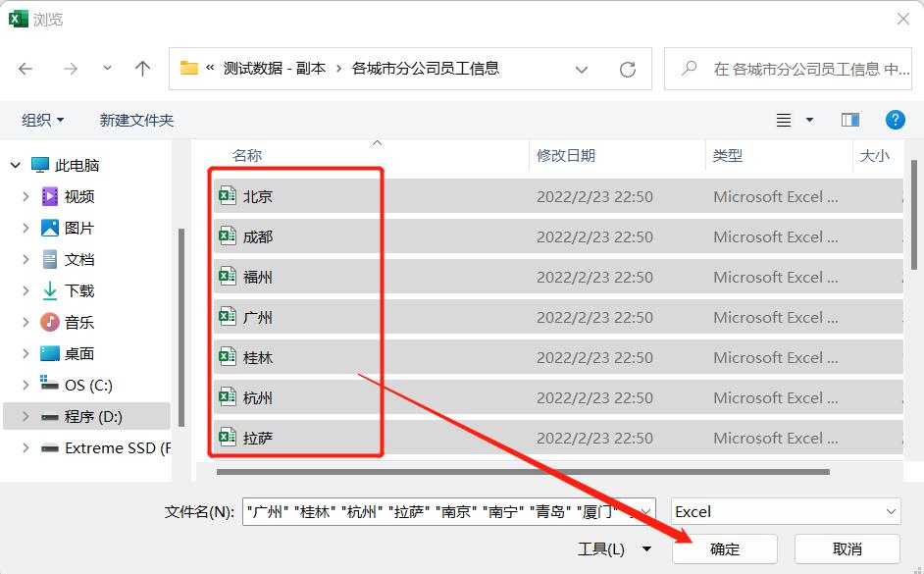Click the Back navigation arrow
This screenshot has height=574, width=924.
click(x=24, y=69)
